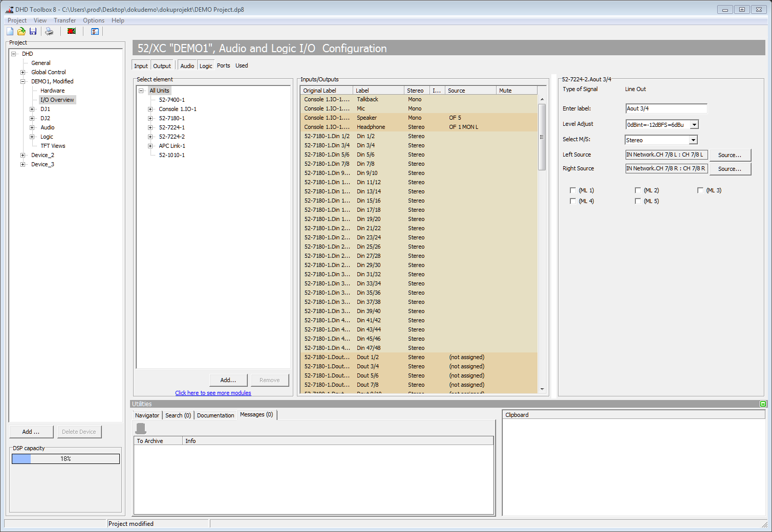Screen dimensions: 772x532
Task: Click the Left Source button
Action: (x=730, y=154)
